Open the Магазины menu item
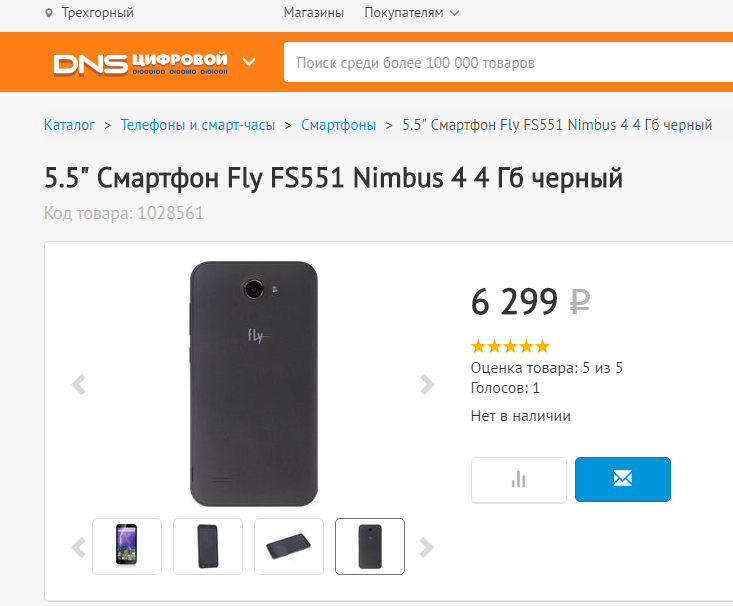Image resolution: width=733 pixels, height=606 pixels. pos(313,13)
